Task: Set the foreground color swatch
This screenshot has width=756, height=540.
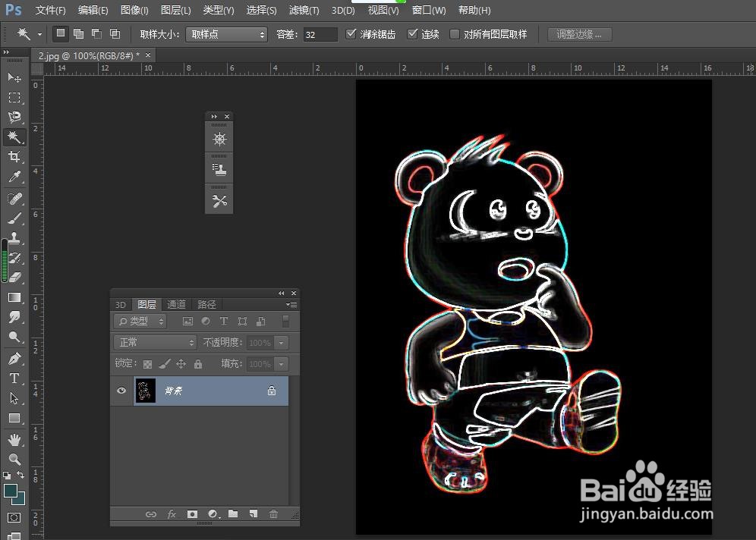Action: (11, 491)
